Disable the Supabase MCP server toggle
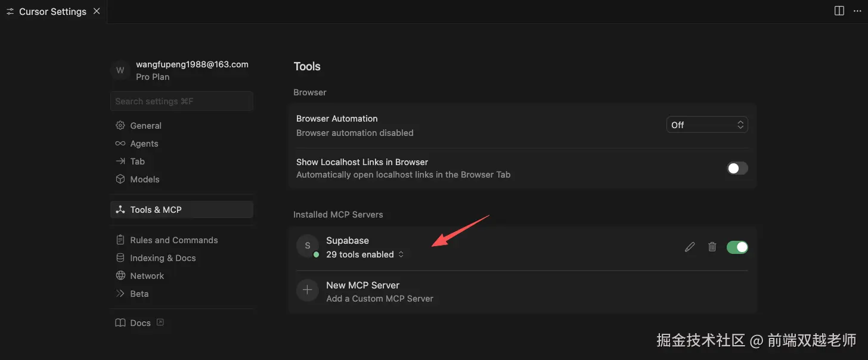868x360 pixels. 737,247
